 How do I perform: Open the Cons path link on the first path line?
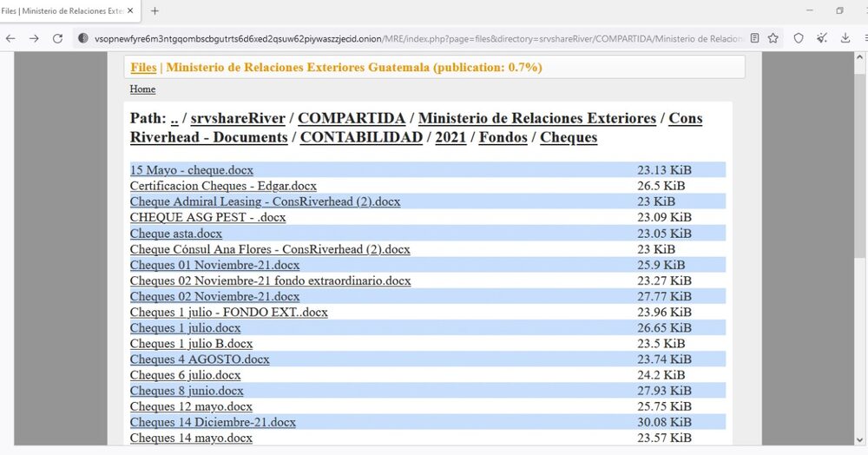point(686,118)
